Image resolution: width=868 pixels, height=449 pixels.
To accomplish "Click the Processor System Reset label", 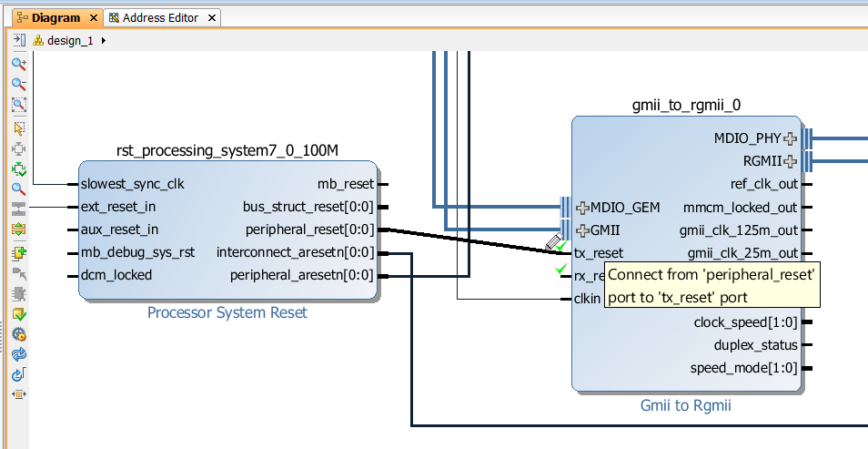I will (x=227, y=312).
